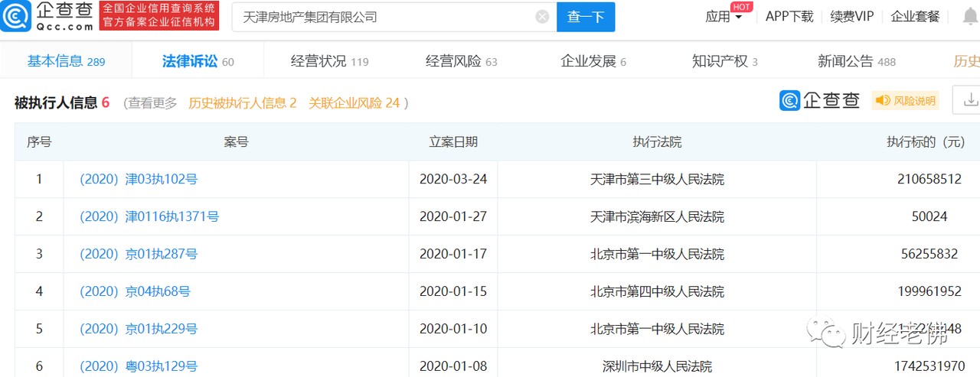The image size is (980, 377).
Task: Click the 立案日期 column header
Action: pos(453,141)
